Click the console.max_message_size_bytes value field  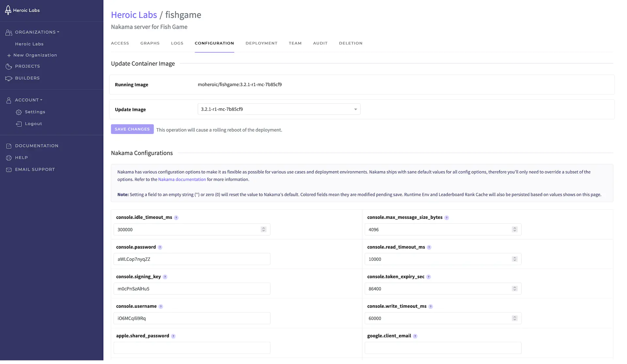443,230
